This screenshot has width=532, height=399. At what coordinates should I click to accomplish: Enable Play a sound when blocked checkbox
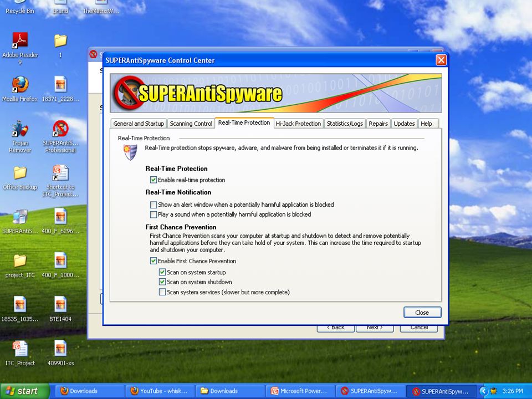coord(154,214)
